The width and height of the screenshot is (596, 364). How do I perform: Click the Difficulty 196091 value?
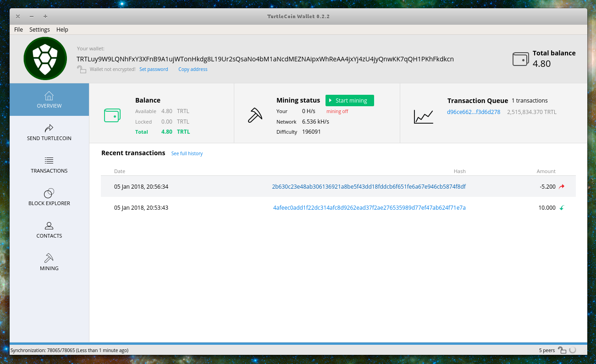311,132
